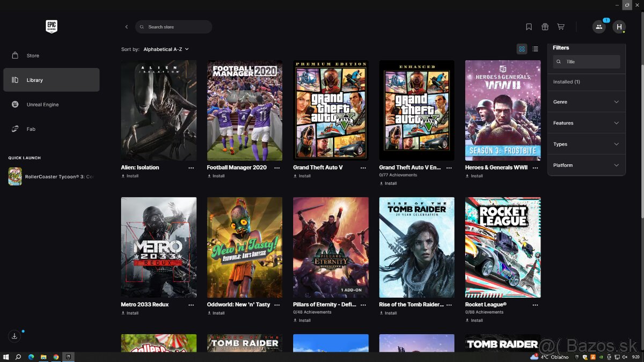Viewport: 644px width, 362px height.
Task: Switch to grid view layout
Action: 521,49
